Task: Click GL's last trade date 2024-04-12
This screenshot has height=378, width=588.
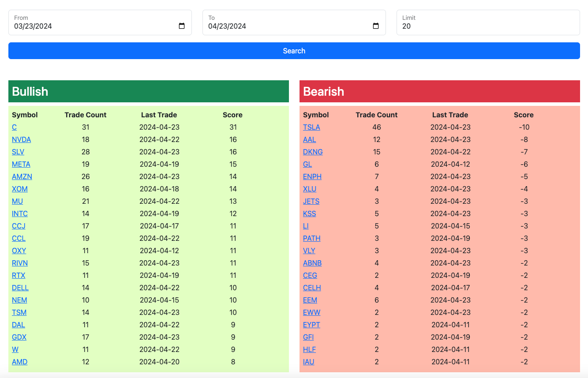Action: [450, 164]
